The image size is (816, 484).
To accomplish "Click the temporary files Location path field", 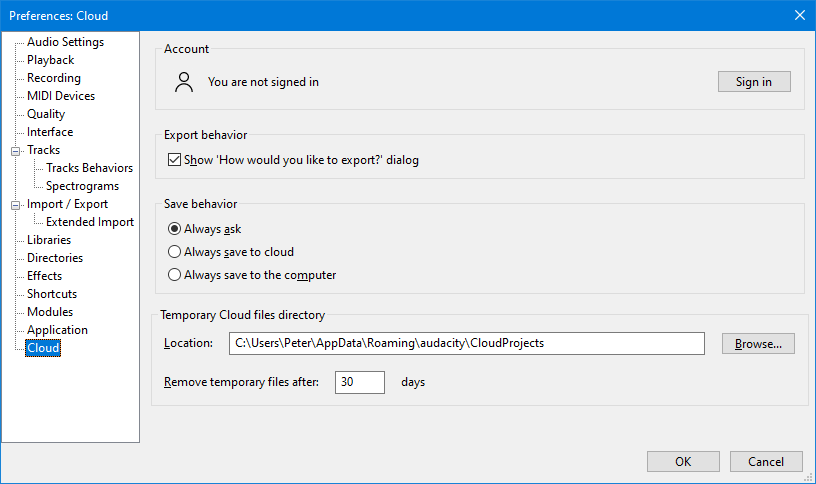I will click(466, 343).
